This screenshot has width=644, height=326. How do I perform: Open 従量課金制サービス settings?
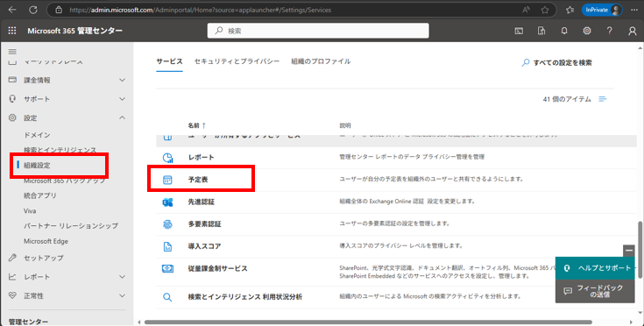(217, 268)
